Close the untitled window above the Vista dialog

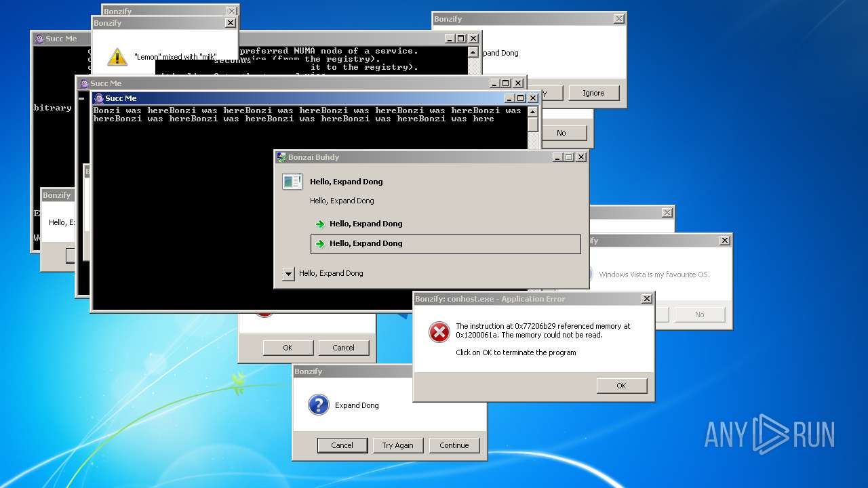pos(667,213)
